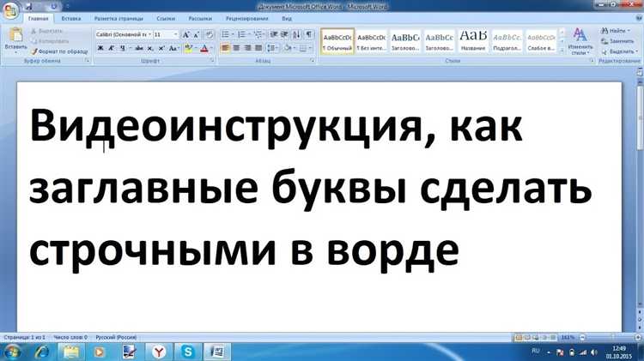Click the zoom slider in status bar
This screenshot has height=361, width=644.
pyautogui.click(x=610, y=338)
